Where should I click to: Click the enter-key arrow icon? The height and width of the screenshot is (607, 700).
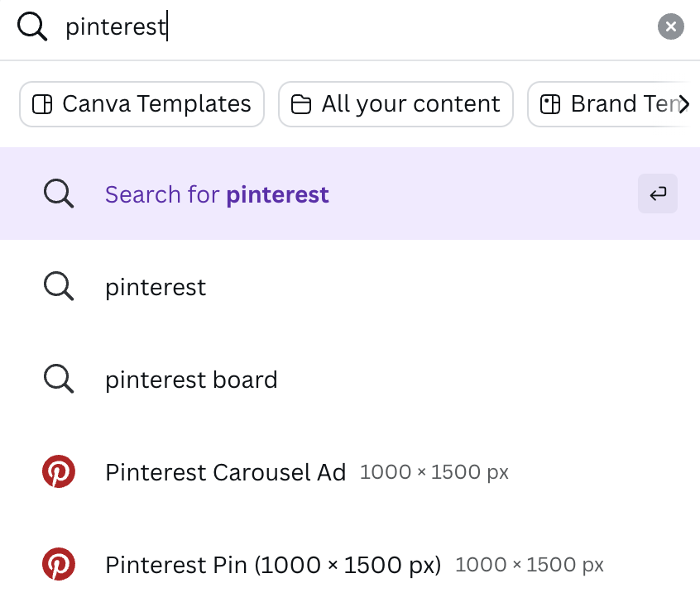click(658, 194)
